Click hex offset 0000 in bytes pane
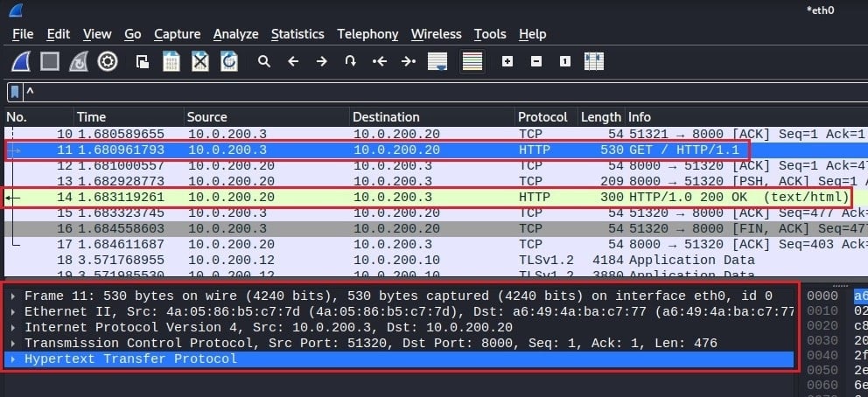 click(822, 296)
